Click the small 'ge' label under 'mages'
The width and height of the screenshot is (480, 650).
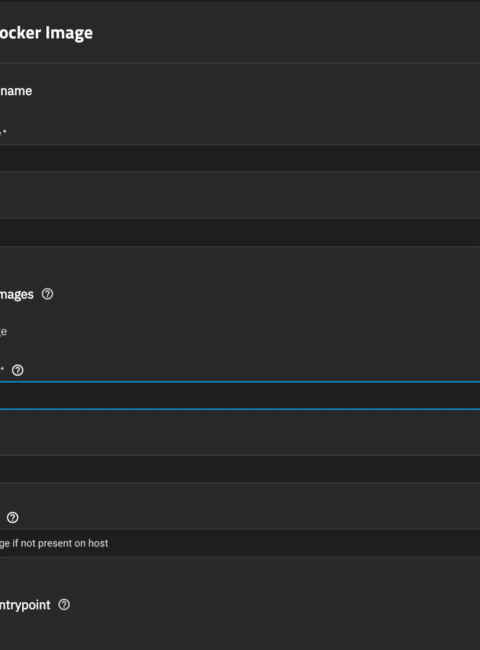3,332
